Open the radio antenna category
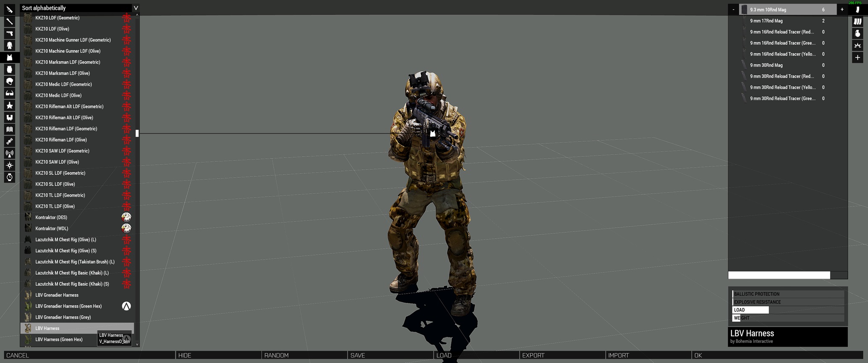 (9, 153)
